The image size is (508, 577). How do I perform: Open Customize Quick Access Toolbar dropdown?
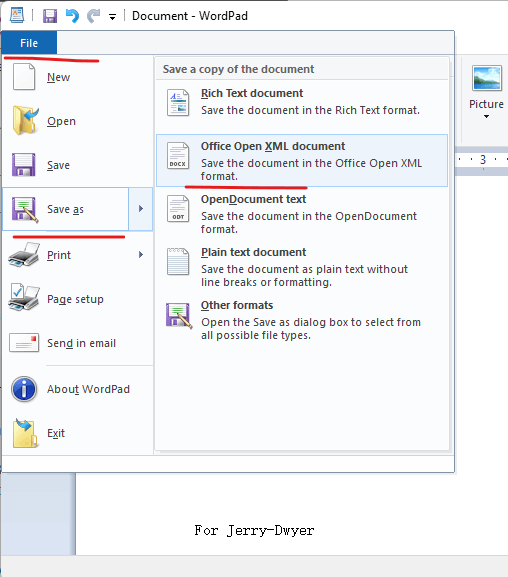pos(112,17)
